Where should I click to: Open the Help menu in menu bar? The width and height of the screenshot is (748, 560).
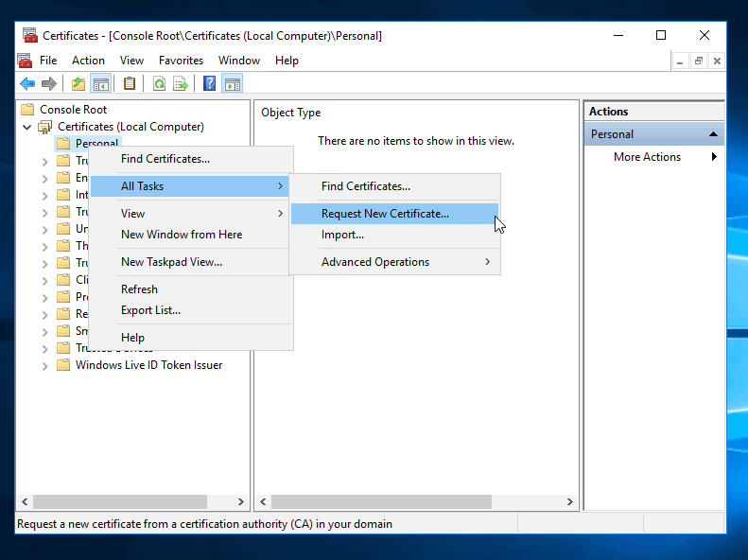287,61
